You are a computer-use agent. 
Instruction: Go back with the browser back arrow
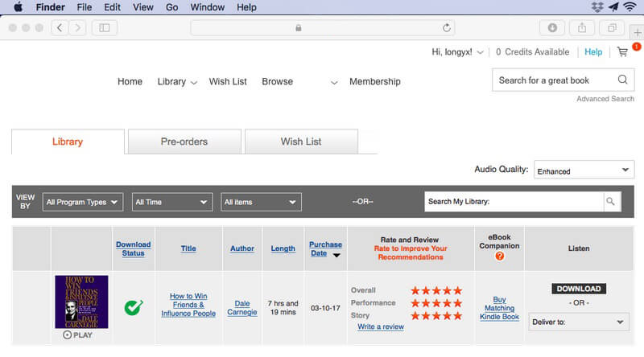(60, 28)
